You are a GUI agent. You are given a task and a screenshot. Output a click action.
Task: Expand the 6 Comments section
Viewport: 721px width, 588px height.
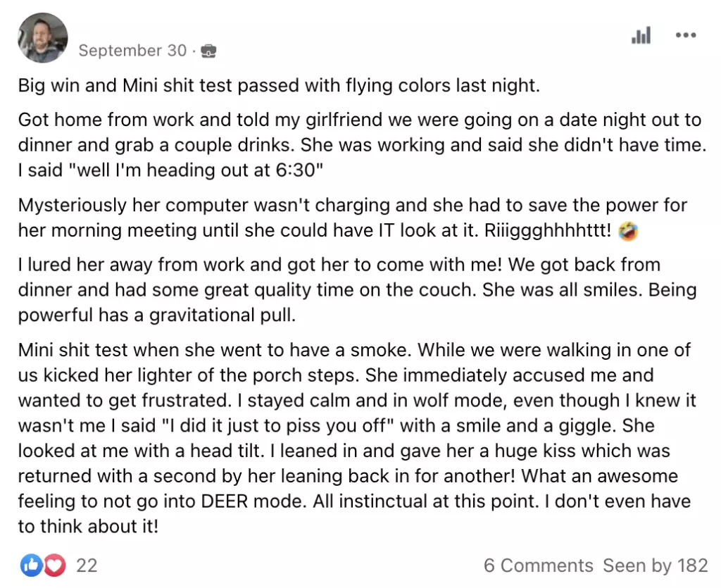538,565
